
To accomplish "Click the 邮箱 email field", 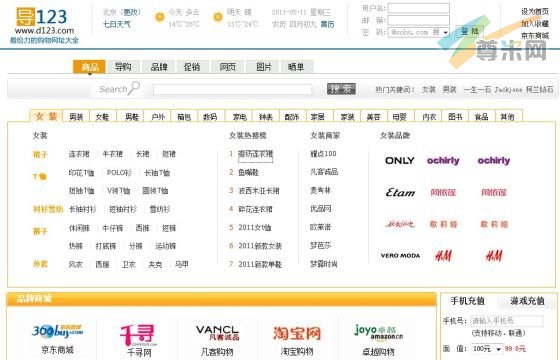I will coord(419,20).
